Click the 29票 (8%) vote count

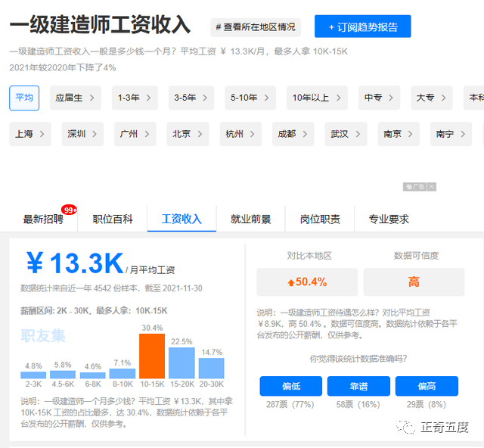pos(427,404)
